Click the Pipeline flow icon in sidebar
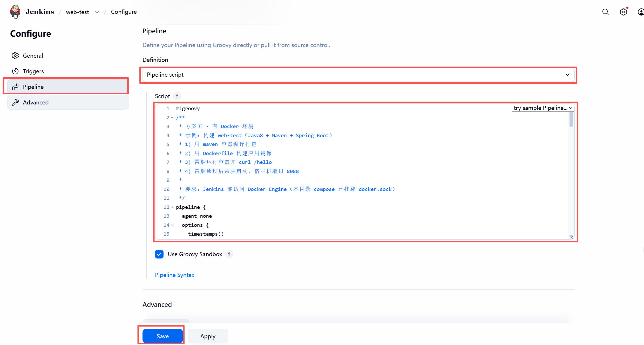Screen dimensions: 644x345 coord(15,87)
